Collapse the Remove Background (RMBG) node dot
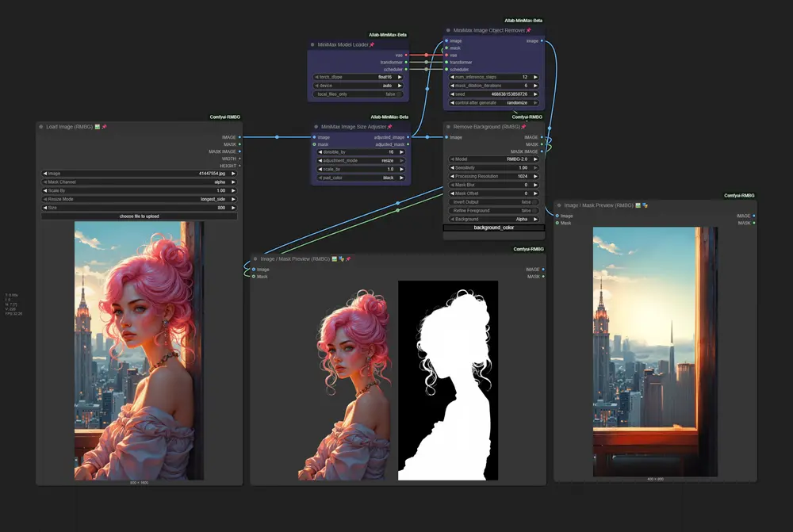The height and width of the screenshot is (532, 793). (x=449, y=126)
